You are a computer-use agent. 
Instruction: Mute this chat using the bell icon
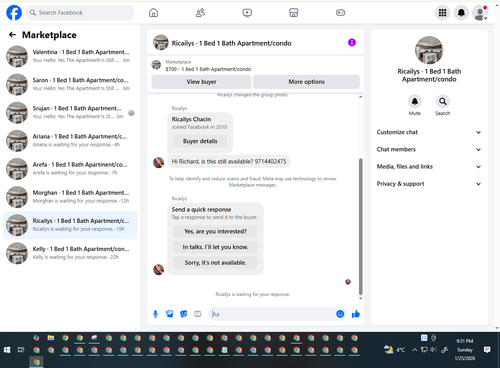[415, 101]
